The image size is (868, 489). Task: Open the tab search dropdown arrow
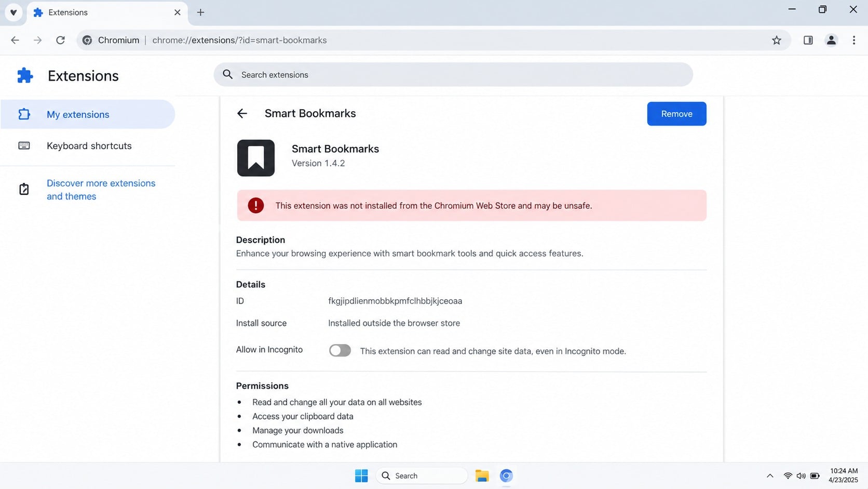point(13,12)
